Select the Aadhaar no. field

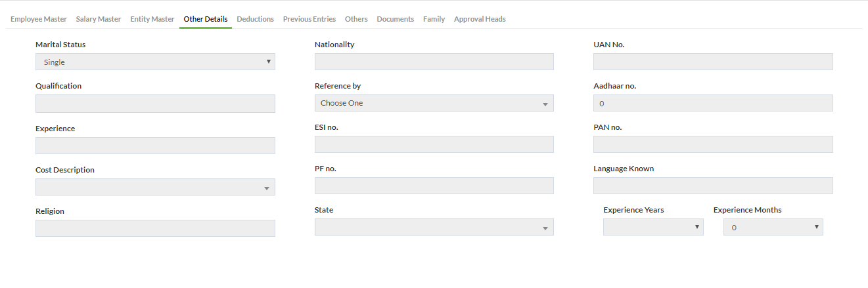tap(713, 103)
